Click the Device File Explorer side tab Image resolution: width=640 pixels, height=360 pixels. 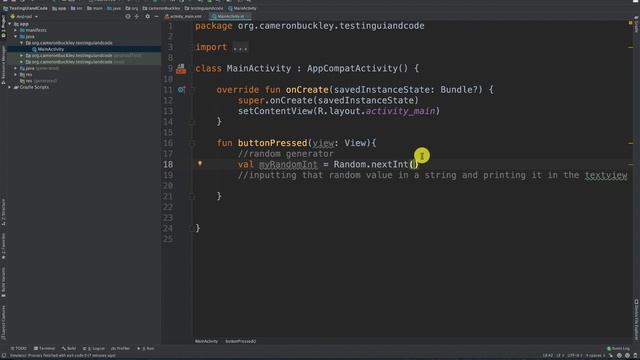[x=636, y=320]
